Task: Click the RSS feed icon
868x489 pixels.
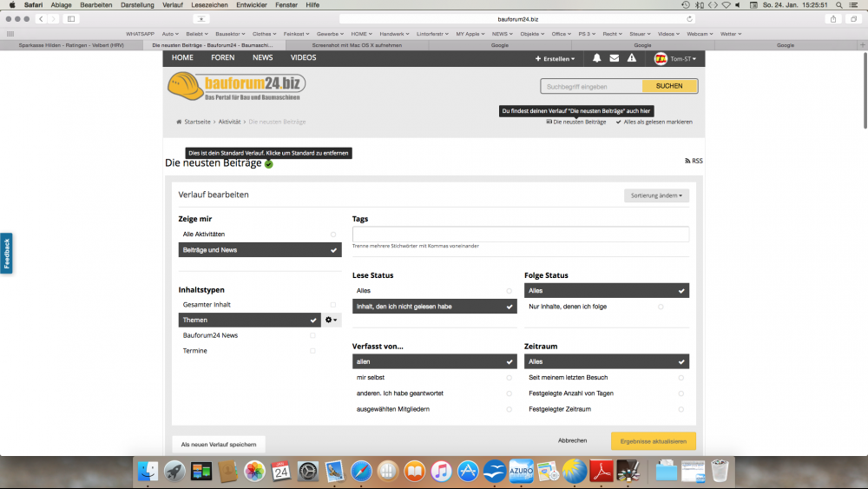Action: 687,162
